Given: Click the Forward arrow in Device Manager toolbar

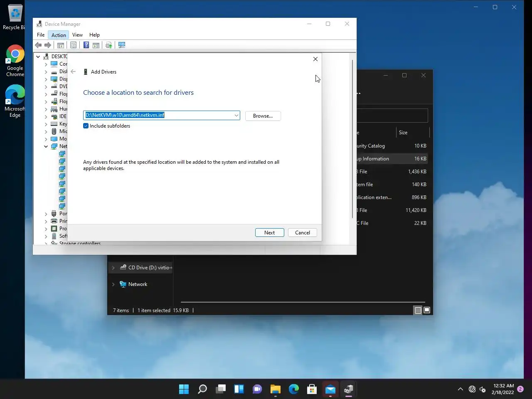Looking at the screenshot, I should (48, 45).
